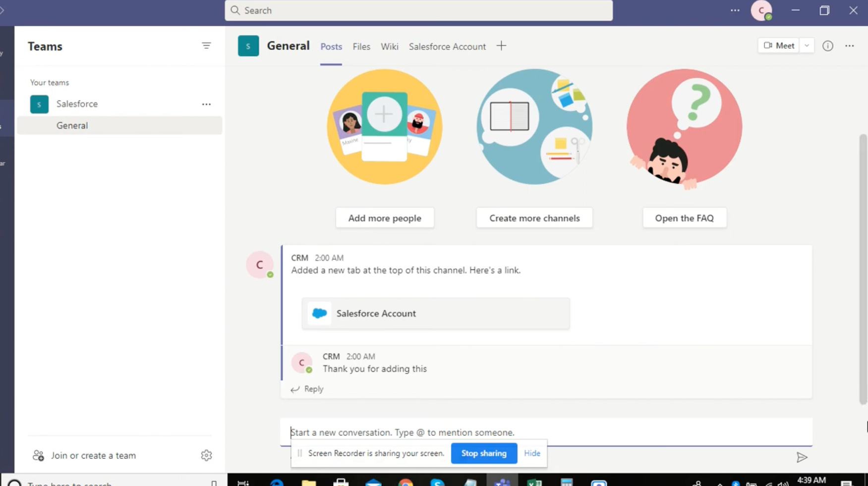This screenshot has height=486, width=868.
Task: Add a new tab with plus icon
Action: [x=501, y=46]
